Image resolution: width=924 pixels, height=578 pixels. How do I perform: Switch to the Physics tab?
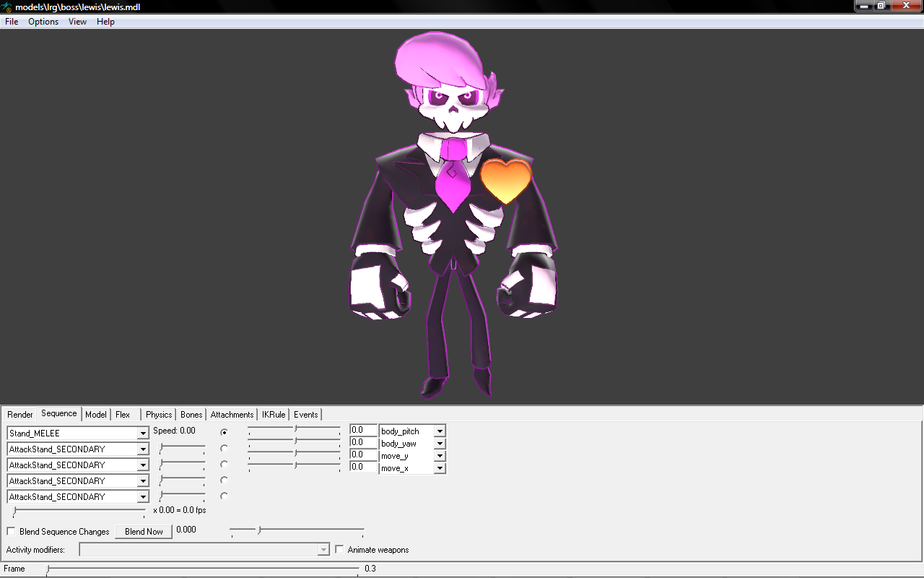[x=159, y=415]
